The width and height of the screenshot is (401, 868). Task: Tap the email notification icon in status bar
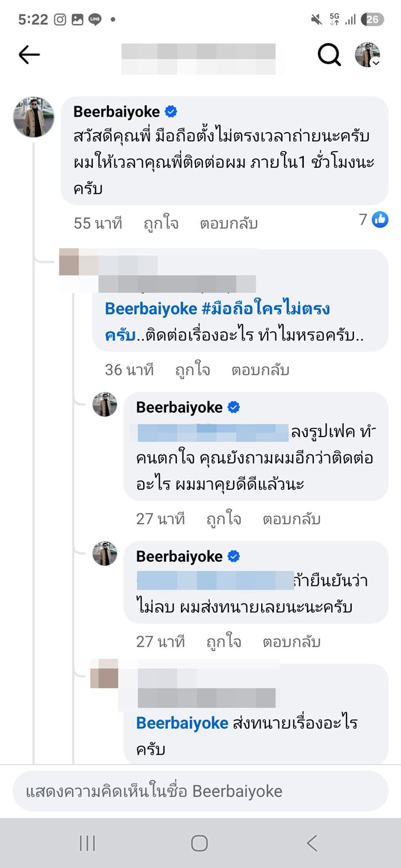click(77, 19)
